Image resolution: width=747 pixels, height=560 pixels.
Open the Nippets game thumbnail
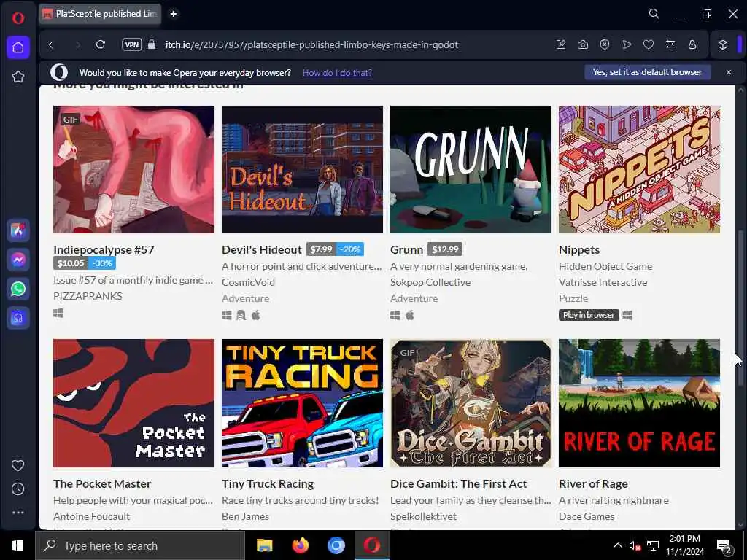point(639,169)
